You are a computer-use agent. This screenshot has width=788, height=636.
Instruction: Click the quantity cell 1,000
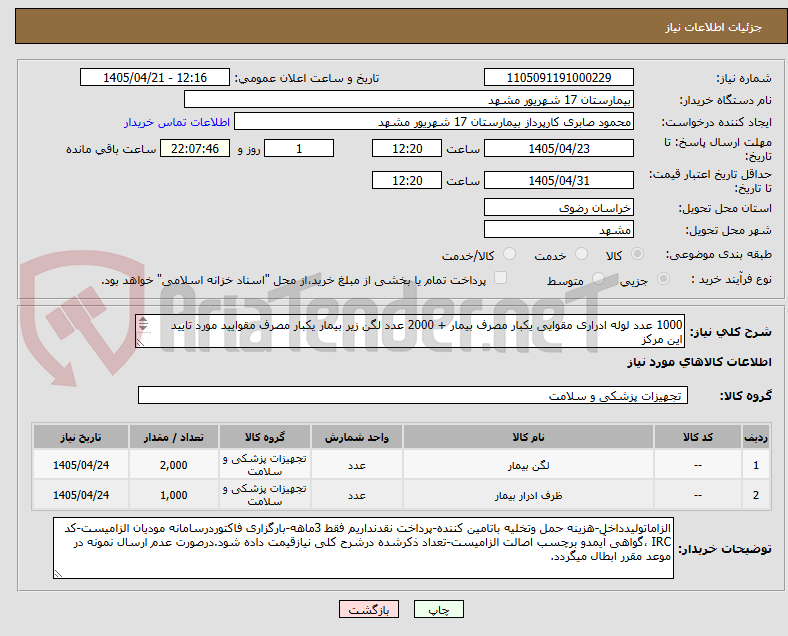click(x=174, y=496)
